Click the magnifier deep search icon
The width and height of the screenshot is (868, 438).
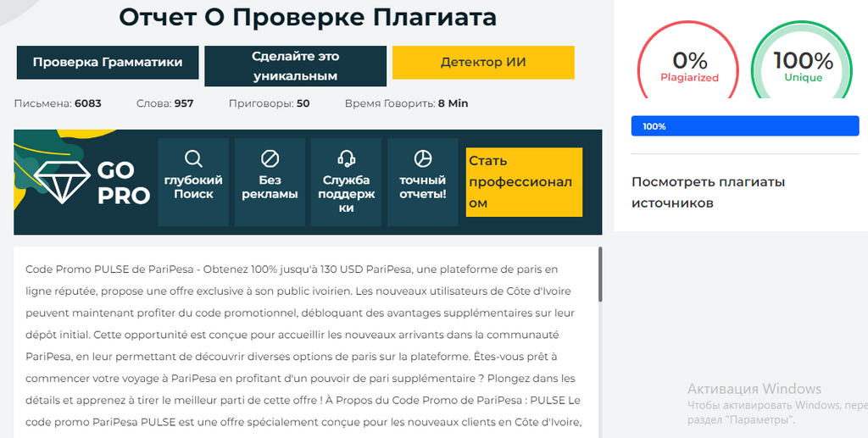coord(193,158)
